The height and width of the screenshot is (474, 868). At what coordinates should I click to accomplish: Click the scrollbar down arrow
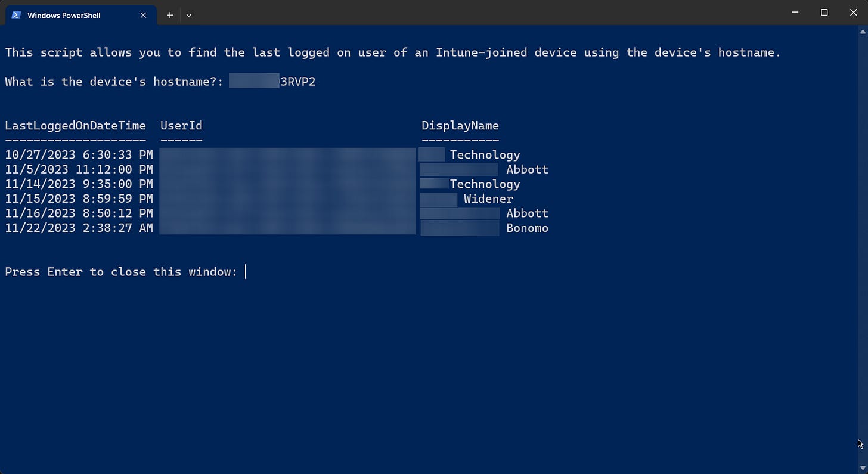point(862,467)
